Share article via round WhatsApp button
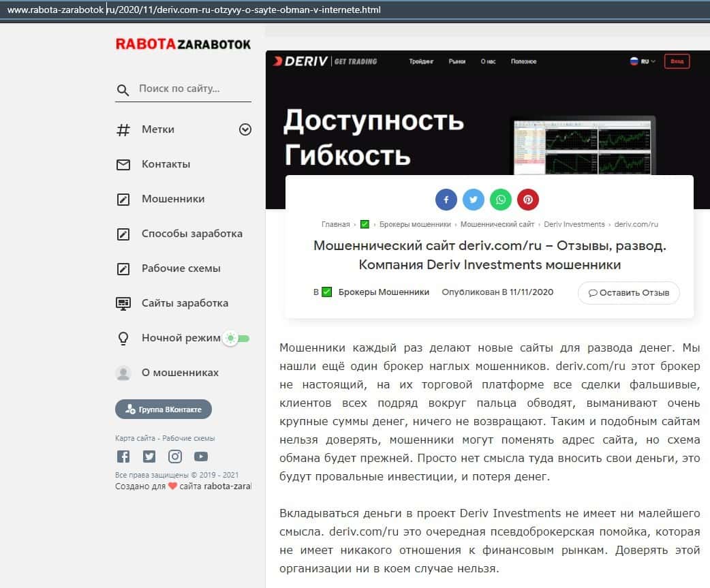The width and height of the screenshot is (710, 588). pos(500,200)
